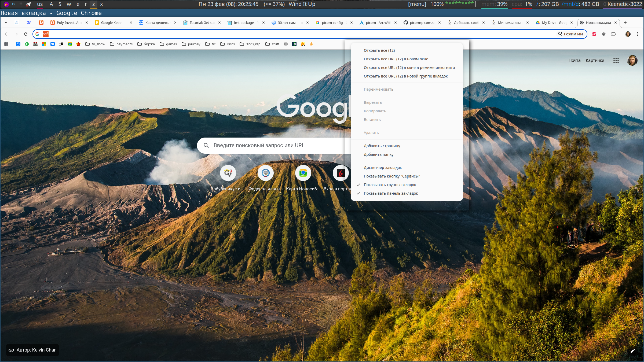
Task: Open the Apps grid shortcut in the bookmarks bar
Action: click(6, 44)
